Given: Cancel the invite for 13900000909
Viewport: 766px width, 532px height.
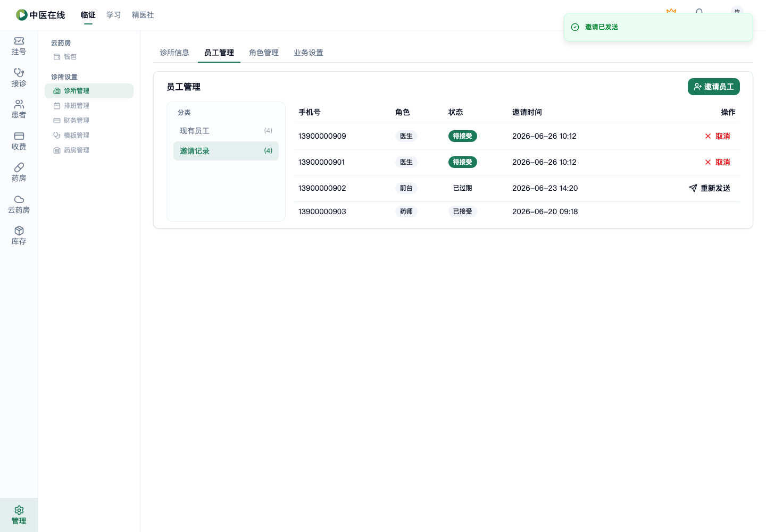Looking at the screenshot, I should coord(718,136).
